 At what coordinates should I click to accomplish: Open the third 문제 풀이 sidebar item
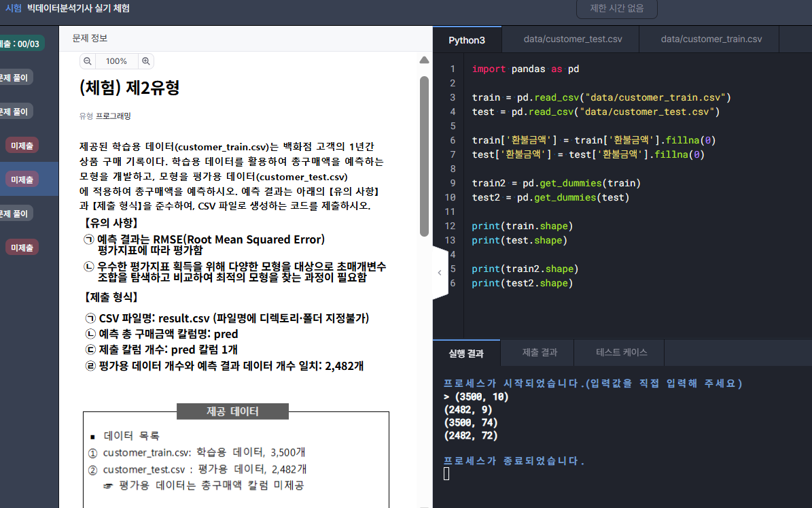pyautogui.click(x=16, y=214)
